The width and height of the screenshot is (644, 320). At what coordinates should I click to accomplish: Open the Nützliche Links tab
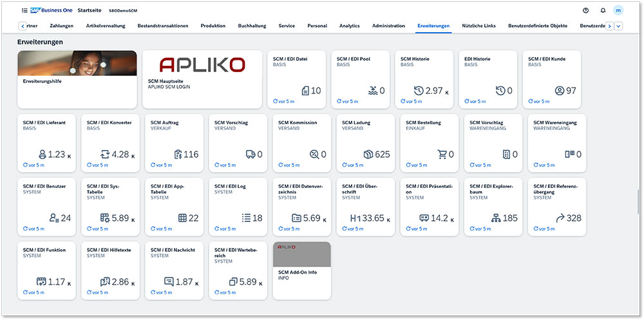[478, 26]
